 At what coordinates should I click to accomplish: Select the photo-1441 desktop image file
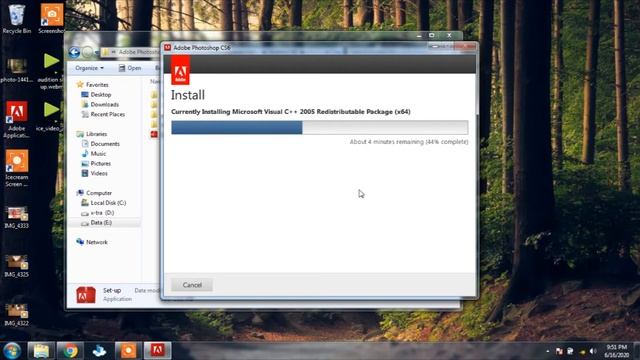(x=17, y=70)
